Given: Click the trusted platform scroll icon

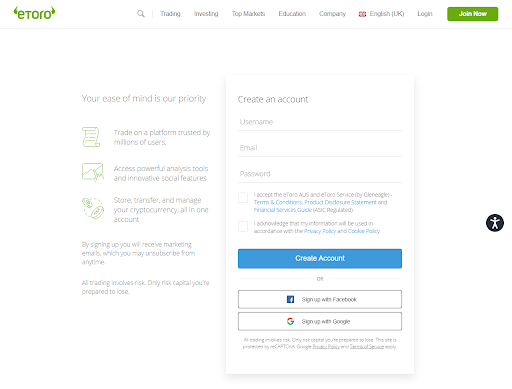Looking at the screenshot, I should pyautogui.click(x=91, y=137).
